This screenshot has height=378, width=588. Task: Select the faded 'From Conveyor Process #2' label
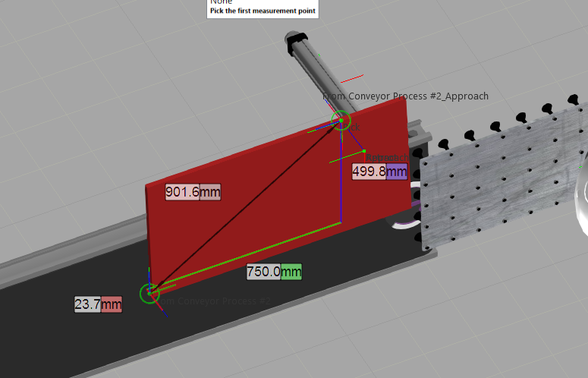[x=216, y=301]
